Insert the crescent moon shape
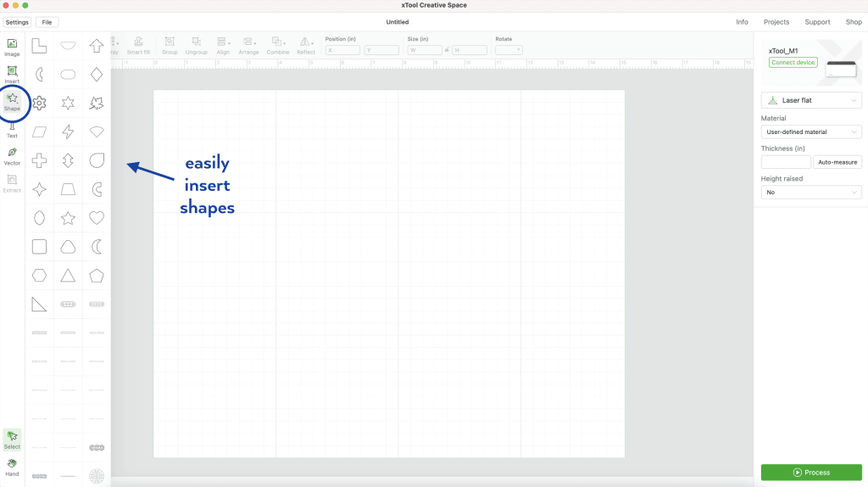Viewport: 868px width, 487px height. coord(97,247)
